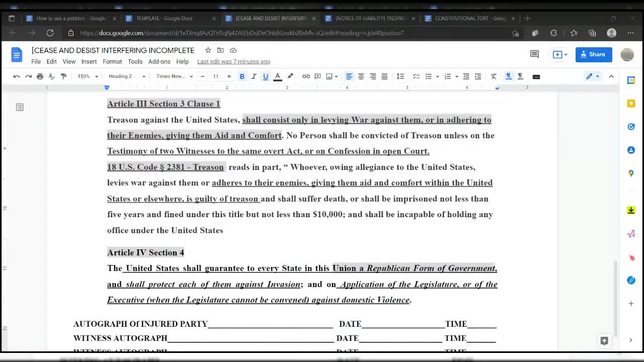Image resolution: width=644 pixels, height=362 pixels.
Task: Open the checklist menu
Action: pos(416,76)
